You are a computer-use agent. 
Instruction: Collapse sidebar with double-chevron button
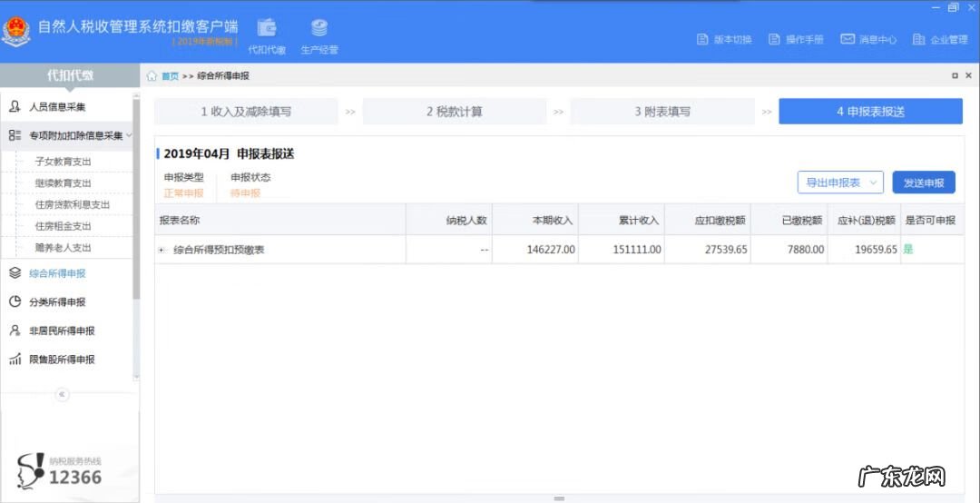pyautogui.click(x=62, y=394)
